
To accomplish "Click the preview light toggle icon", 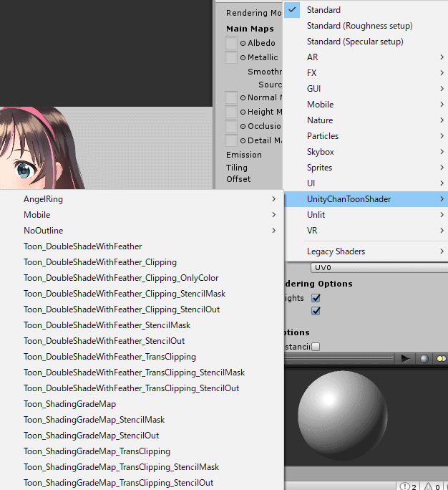I will coord(441,358).
